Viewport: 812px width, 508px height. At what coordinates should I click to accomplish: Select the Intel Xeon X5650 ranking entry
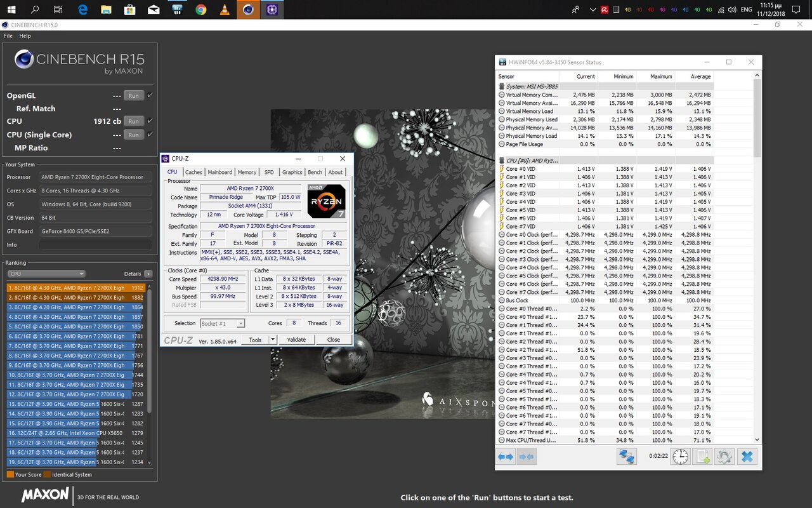coord(75,433)
